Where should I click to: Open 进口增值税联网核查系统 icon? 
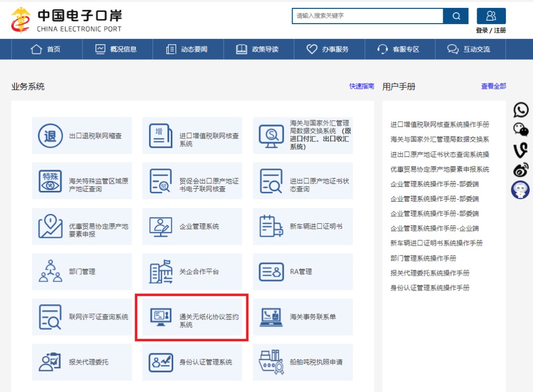160,136
